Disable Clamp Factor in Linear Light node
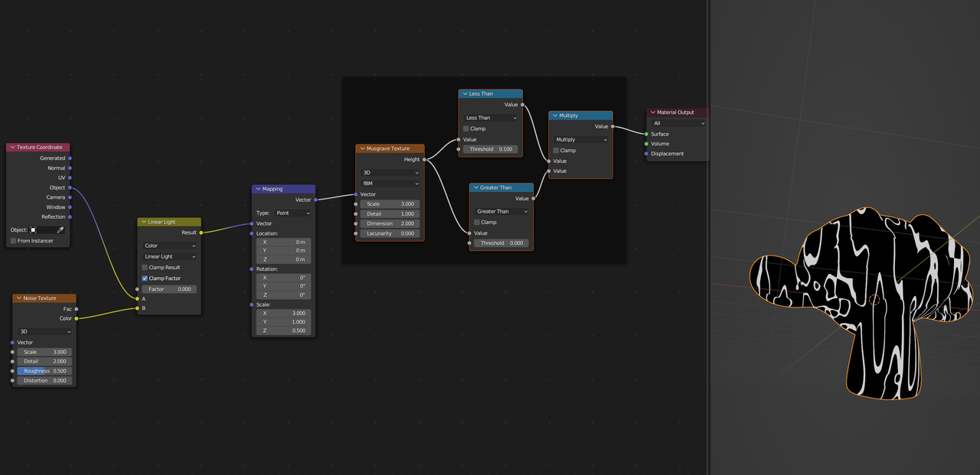Screen dimensions: 980x475 pos(145,278)
